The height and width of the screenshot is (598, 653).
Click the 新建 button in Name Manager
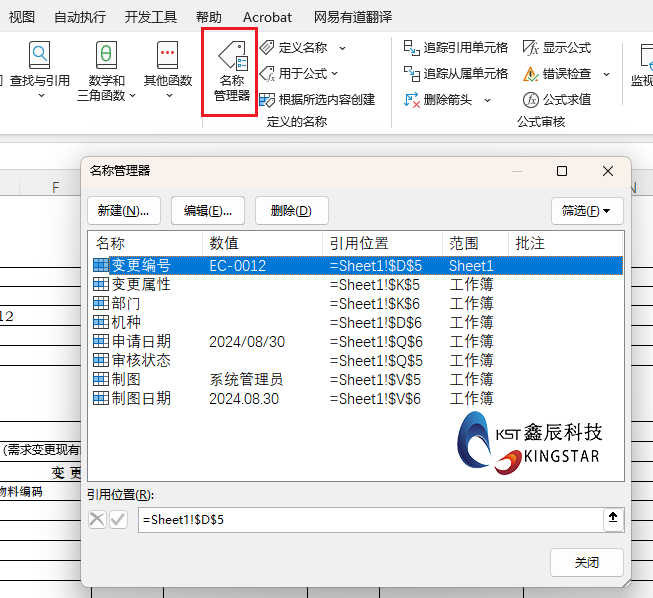124,210
